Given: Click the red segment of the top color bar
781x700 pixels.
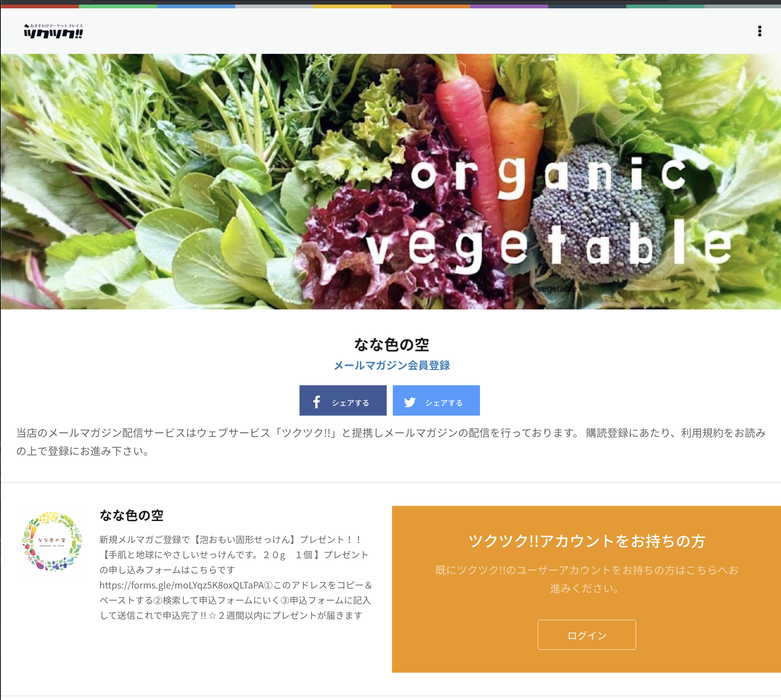Looking at the screenshot, I should click(x=39, y=6).
